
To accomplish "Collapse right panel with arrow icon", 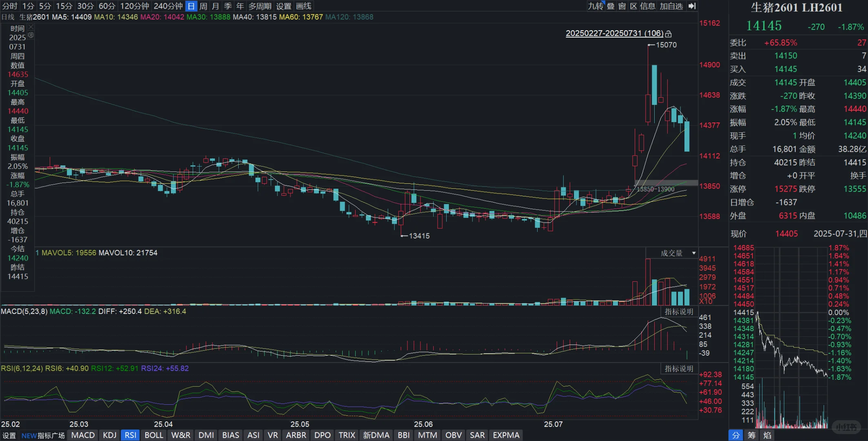I will click(x=692, y=6).
